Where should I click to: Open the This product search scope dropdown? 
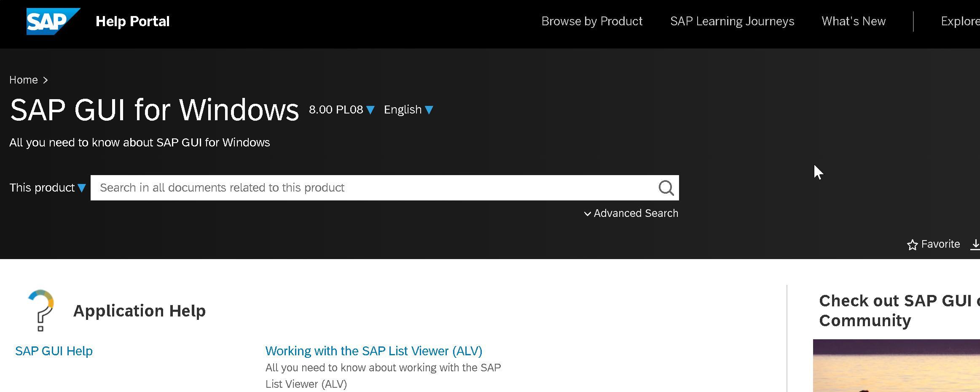click(x=48, y=187)
